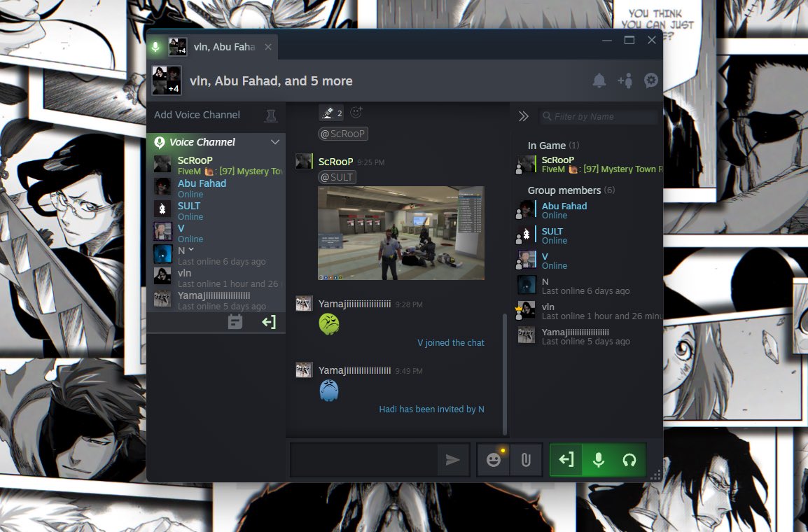Collapse member list with double chevron
The width and height of the screenshot is (808, 532).
pos(524,116)
